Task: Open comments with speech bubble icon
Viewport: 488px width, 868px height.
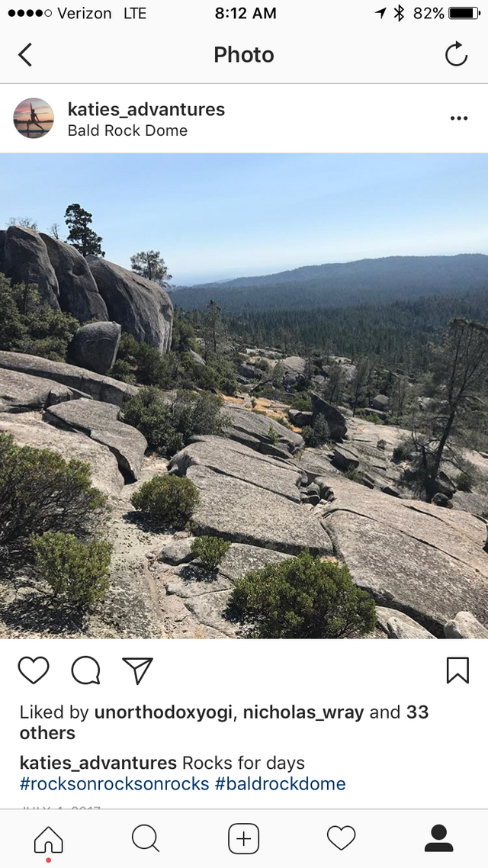Action: [x=85, y=670]
